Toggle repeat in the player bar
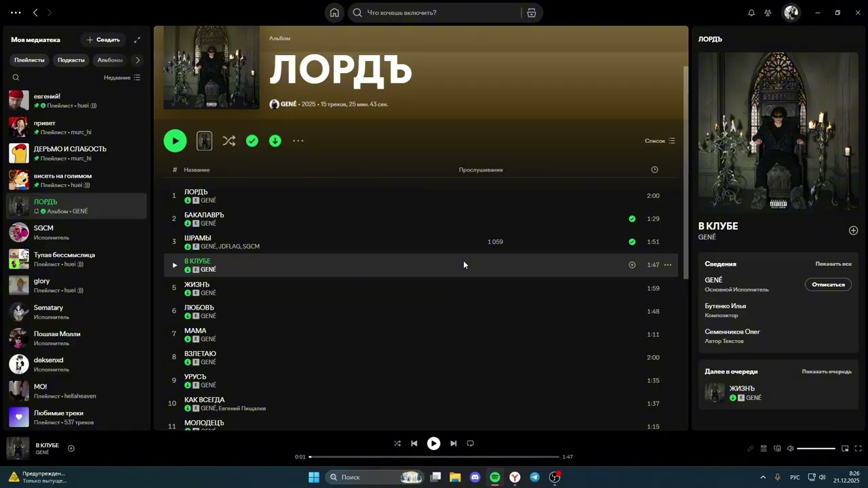The height and width of the screenshot is (488, 868). (471, 443)
